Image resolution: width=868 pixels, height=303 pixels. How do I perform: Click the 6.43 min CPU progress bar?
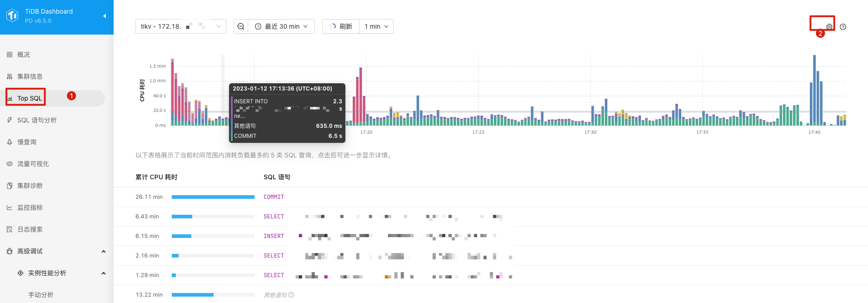(x=213, y=217)
